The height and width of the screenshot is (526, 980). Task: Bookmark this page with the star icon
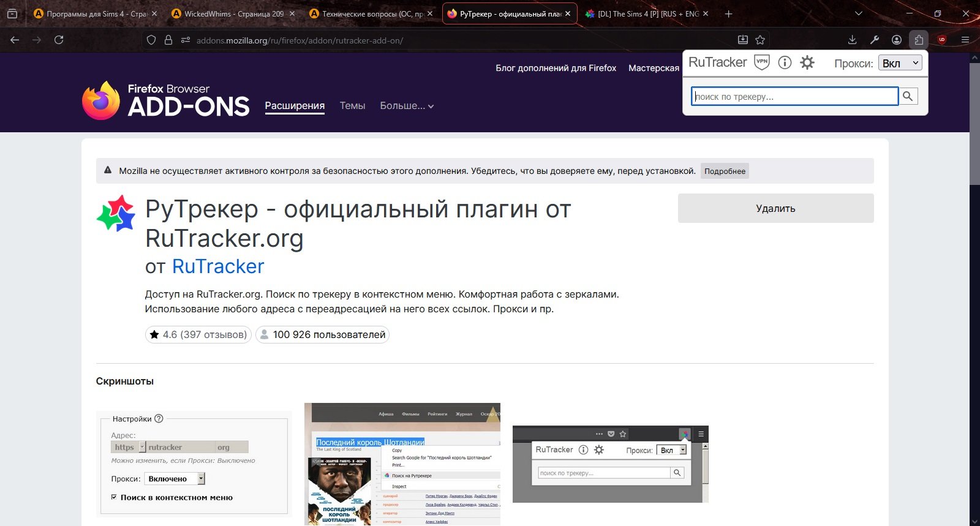click(760, 40)
